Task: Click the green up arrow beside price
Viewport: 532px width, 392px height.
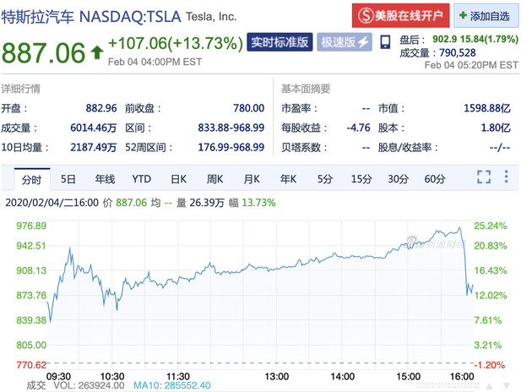Action: [x=97, y=53]
